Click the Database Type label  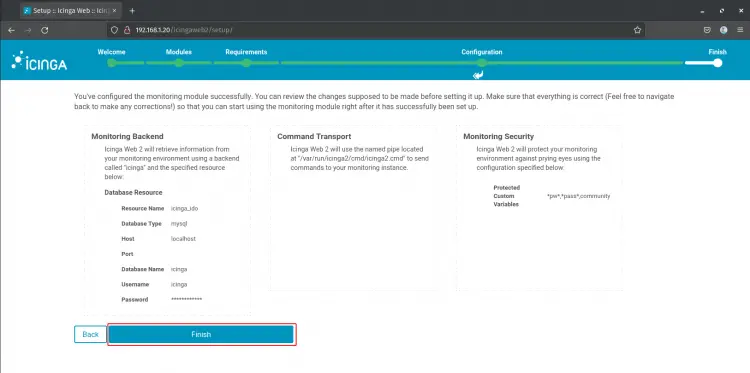(142, 224)
